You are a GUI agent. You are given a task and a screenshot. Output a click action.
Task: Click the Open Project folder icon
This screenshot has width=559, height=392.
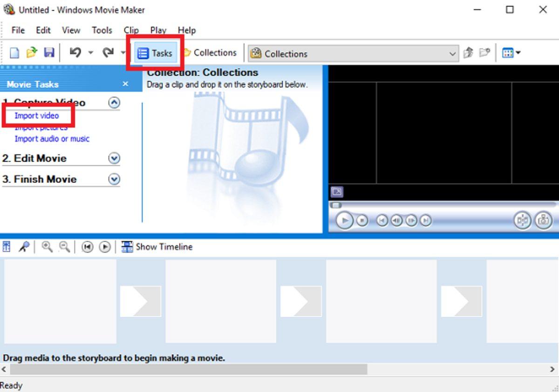tap(31, 53)
